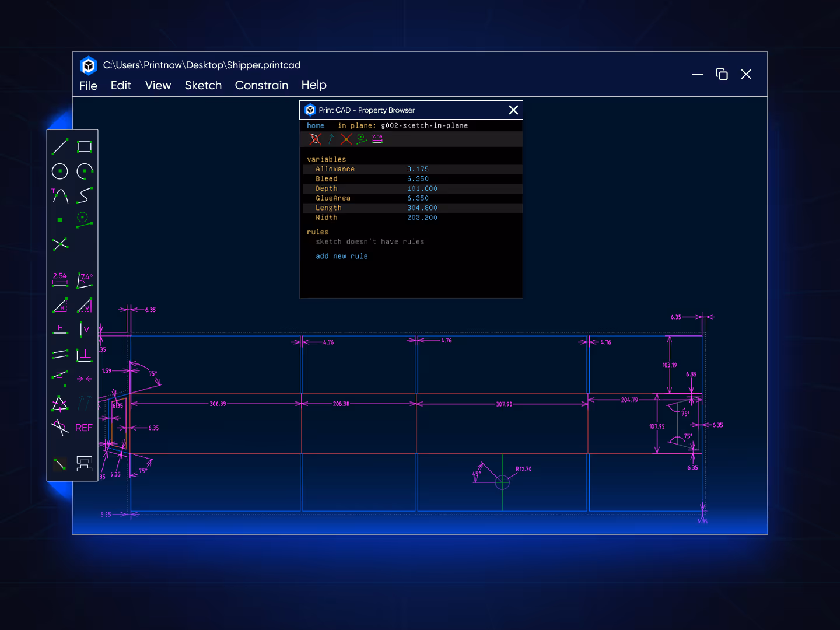Click the add new rule link
The image size is (840, 630).
pyautogui.click(x=342, y=256)
